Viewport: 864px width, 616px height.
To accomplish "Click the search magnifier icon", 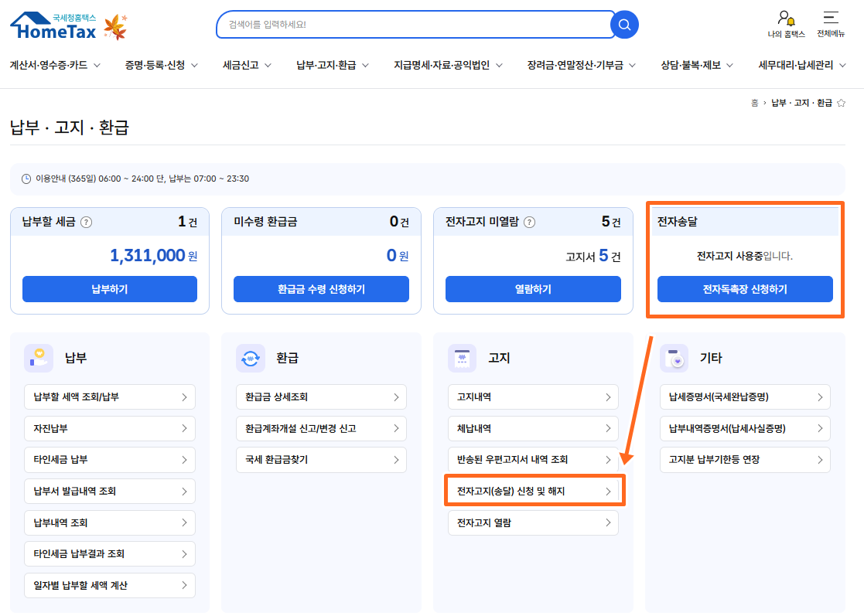I will [623, 24].
